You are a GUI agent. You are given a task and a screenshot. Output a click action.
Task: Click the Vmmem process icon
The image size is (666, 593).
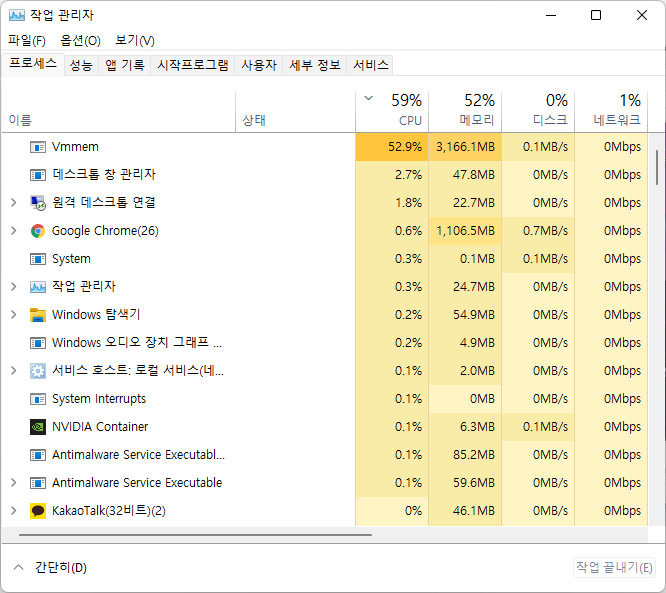point(38,147)
